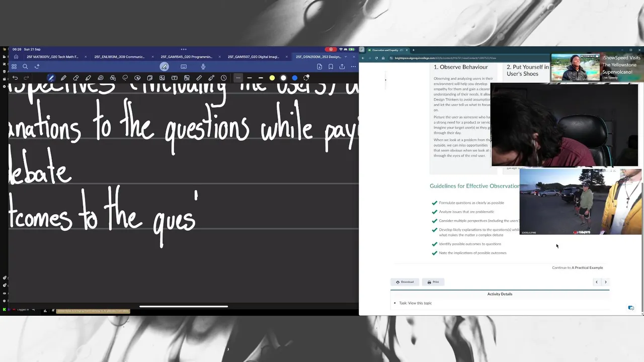This screenshot has height=362, width=644.
Task: Select the ruler tool
Action: point(199,78)
